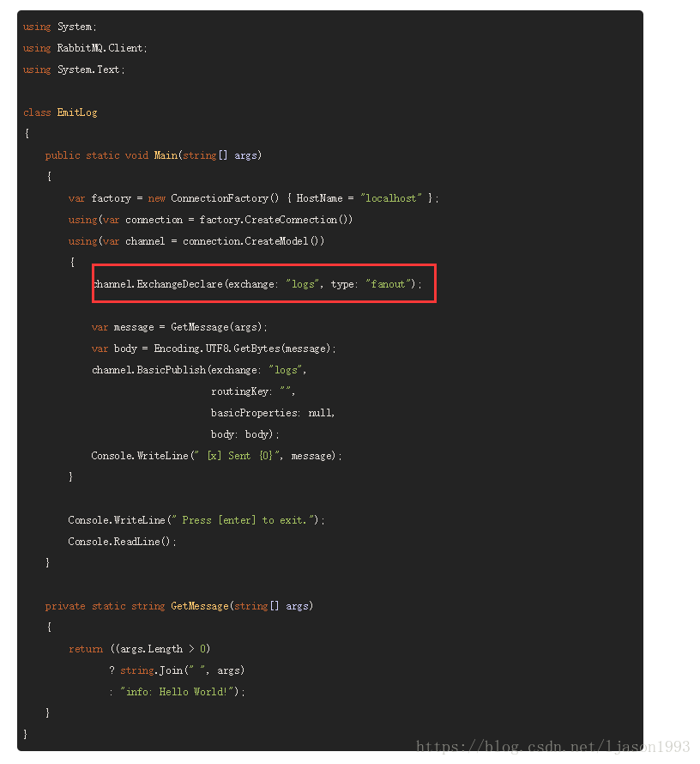Image resolution: width=700 pixels, height=764 pixels.
Task: Click the 'body: body);' line
Action: point(244,434)
